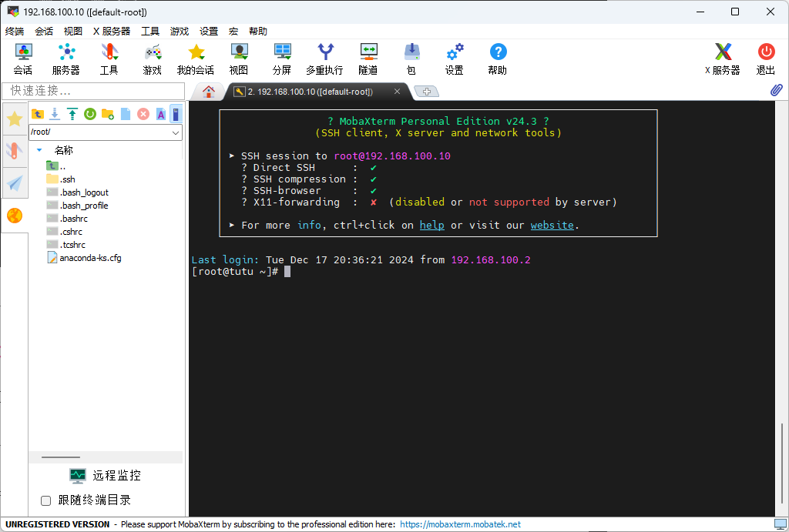Screen dimensions: 789x532
Task: Expand the /root/ path dropdown
Action: [x=176, y=132]
